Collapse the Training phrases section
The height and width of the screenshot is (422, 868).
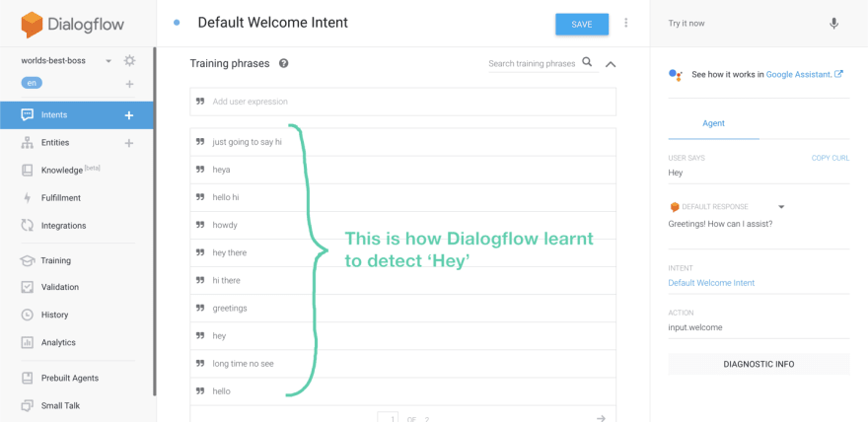click(610, 64)
